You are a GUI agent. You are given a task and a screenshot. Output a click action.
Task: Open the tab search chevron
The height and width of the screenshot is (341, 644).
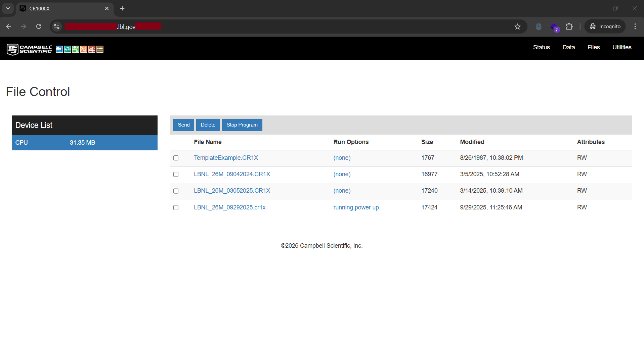[8, 8]
